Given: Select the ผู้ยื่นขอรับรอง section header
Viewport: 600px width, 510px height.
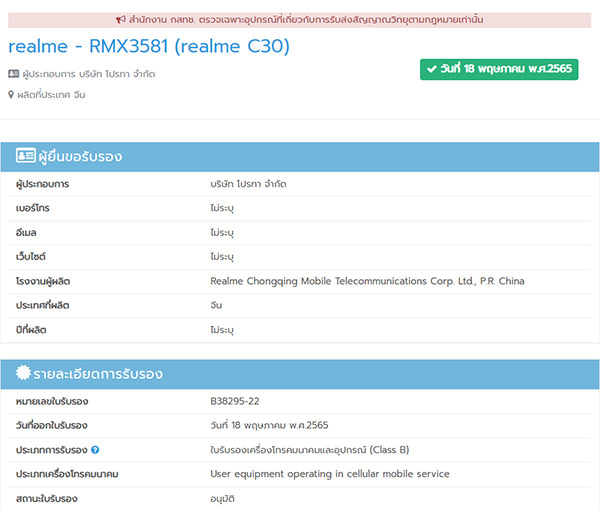Looking at the screenshot, I should 300,157.
